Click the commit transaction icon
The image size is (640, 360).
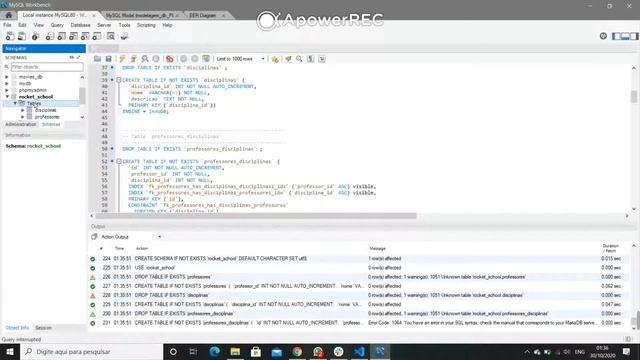tap(184, 59)
